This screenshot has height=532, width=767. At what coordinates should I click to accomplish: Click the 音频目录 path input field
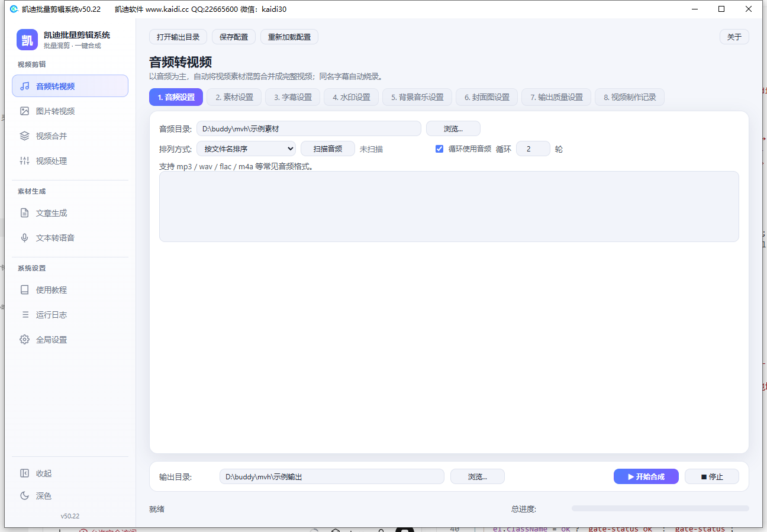pyautogui.click(x=309, y=128)
